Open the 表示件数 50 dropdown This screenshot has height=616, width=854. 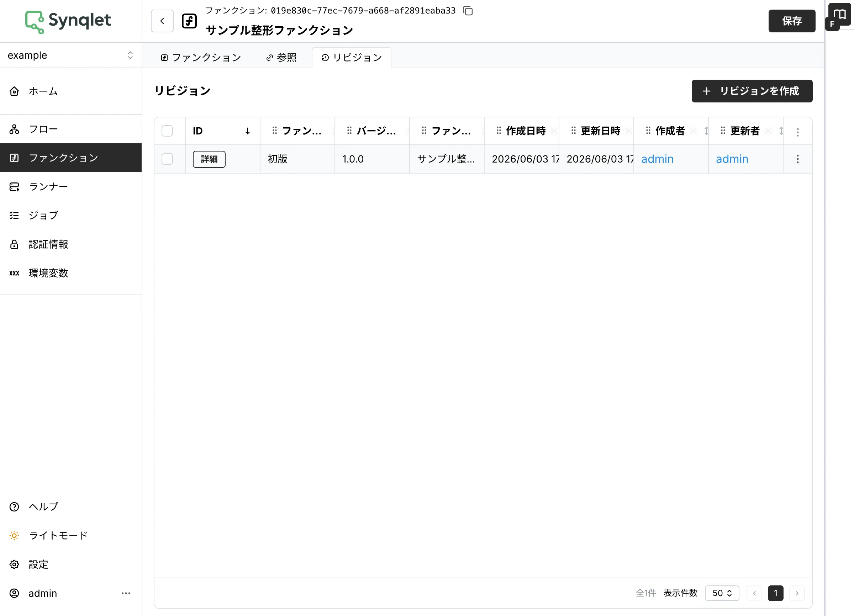722,593
